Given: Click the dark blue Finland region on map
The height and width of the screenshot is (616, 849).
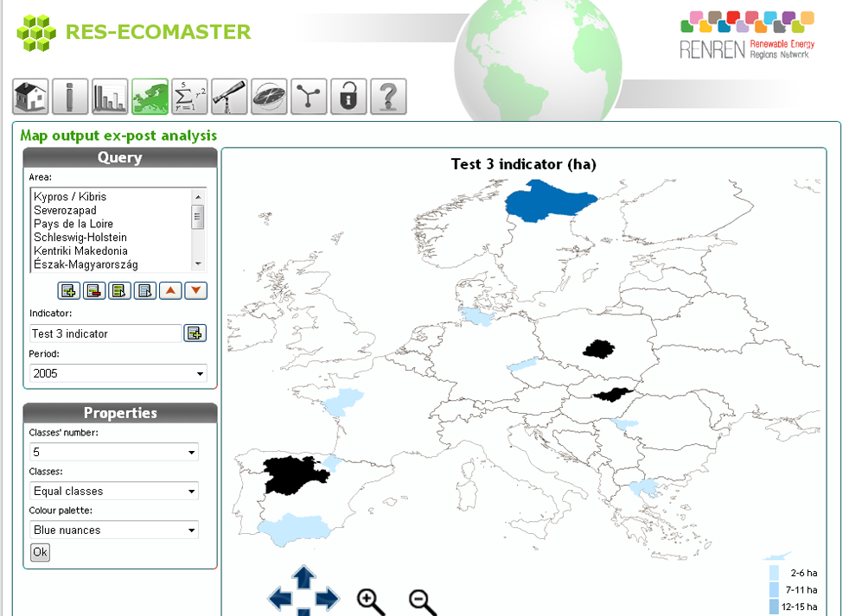Looking at the screenshot, I should pos(547,203).
